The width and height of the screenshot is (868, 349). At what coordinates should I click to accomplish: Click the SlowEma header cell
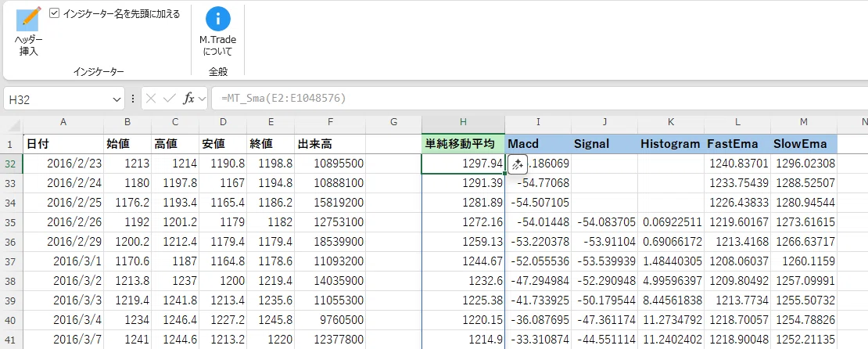[x=804, y=144]
